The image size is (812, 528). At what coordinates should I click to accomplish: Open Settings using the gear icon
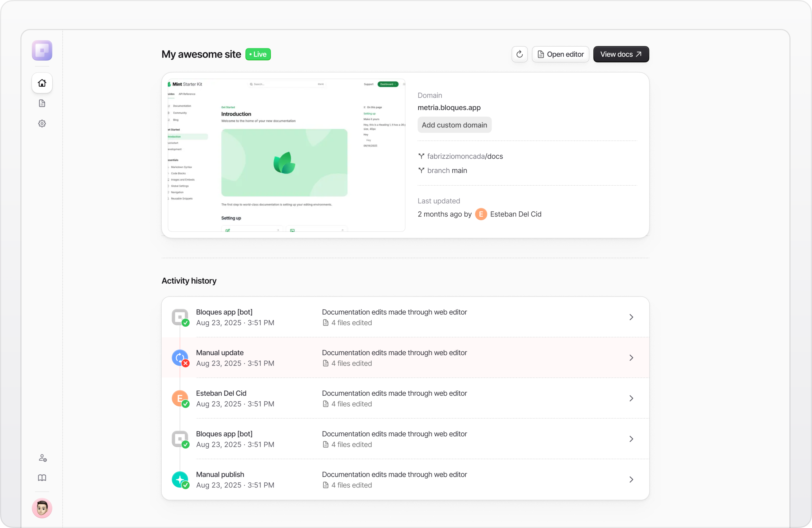42,123
